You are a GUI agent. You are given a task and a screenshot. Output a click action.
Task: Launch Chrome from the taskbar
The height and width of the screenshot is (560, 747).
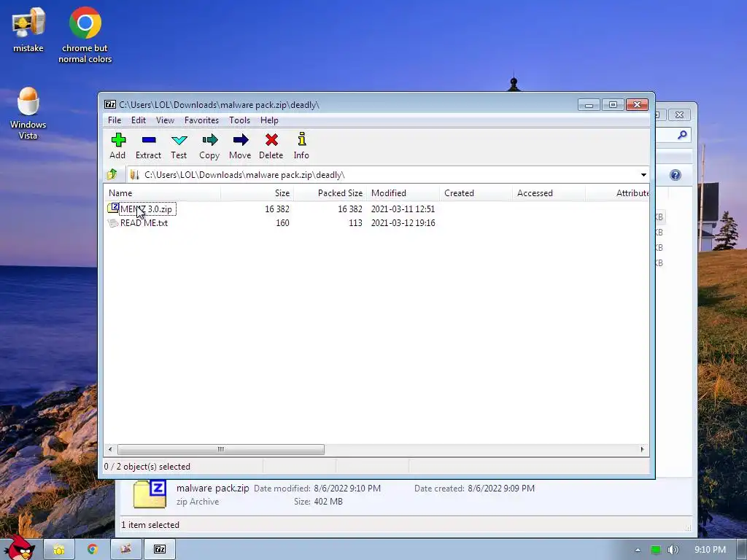click(x=93, y=550)
